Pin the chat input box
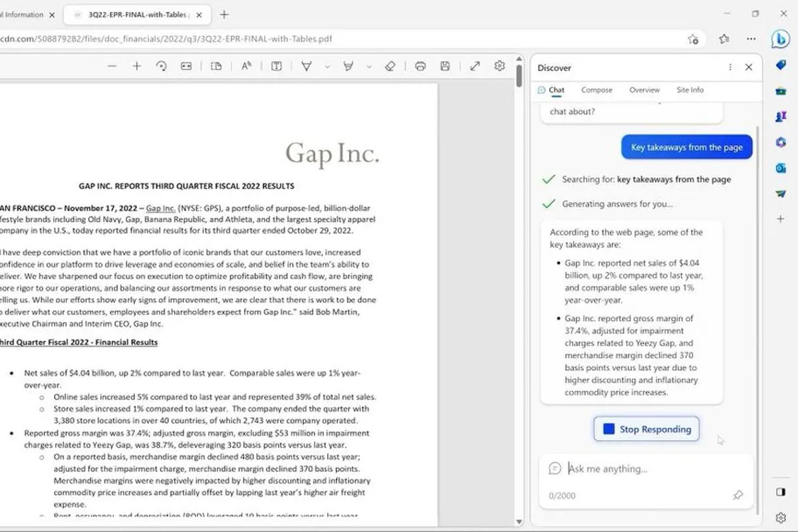Screen dimensions: 798x532 [737, 495]
